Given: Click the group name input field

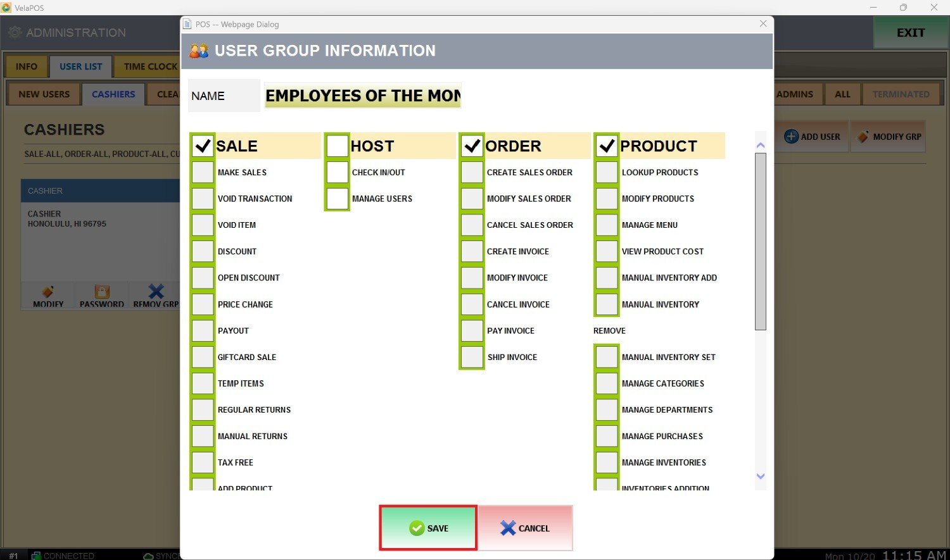Looking at the screenshot, I should [363, 96].
